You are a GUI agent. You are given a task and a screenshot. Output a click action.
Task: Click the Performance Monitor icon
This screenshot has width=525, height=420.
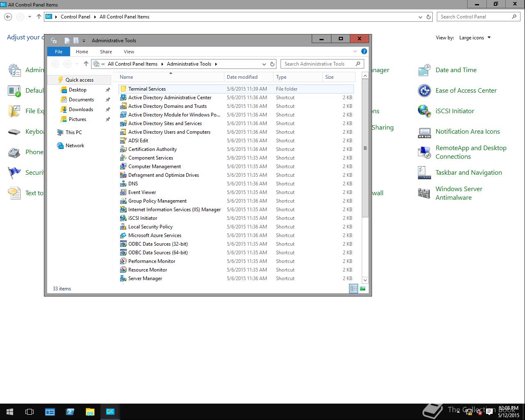click(x=123, y=261)
